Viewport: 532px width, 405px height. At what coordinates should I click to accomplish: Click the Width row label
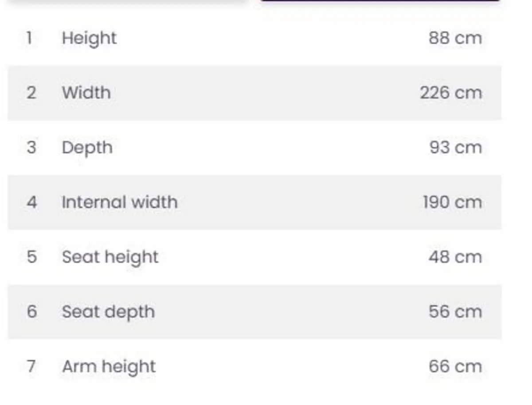[x=86, y=93]
